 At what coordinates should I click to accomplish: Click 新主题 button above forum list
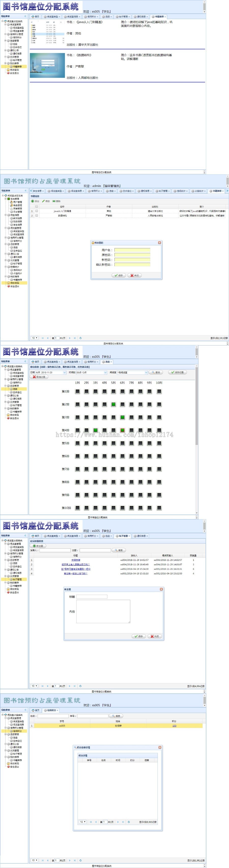[x=38, y=546]
